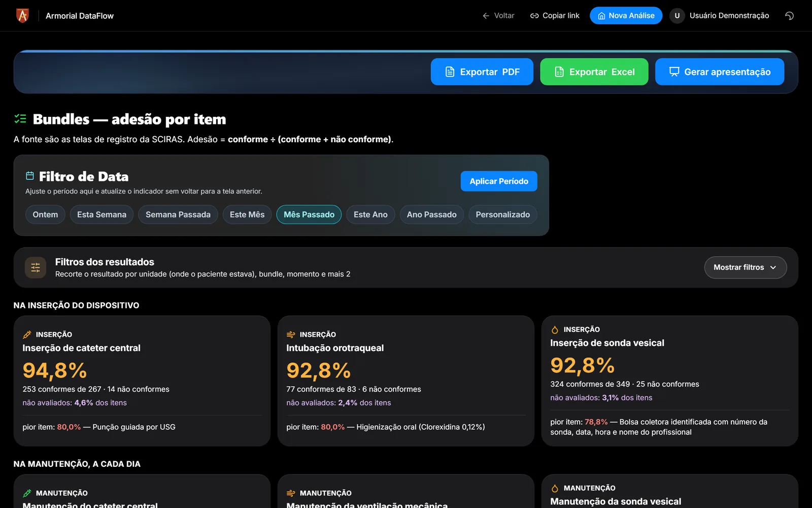Open the Inserção de cateter central card
This screenshot has height=508, width=812.
coord(142,381)
